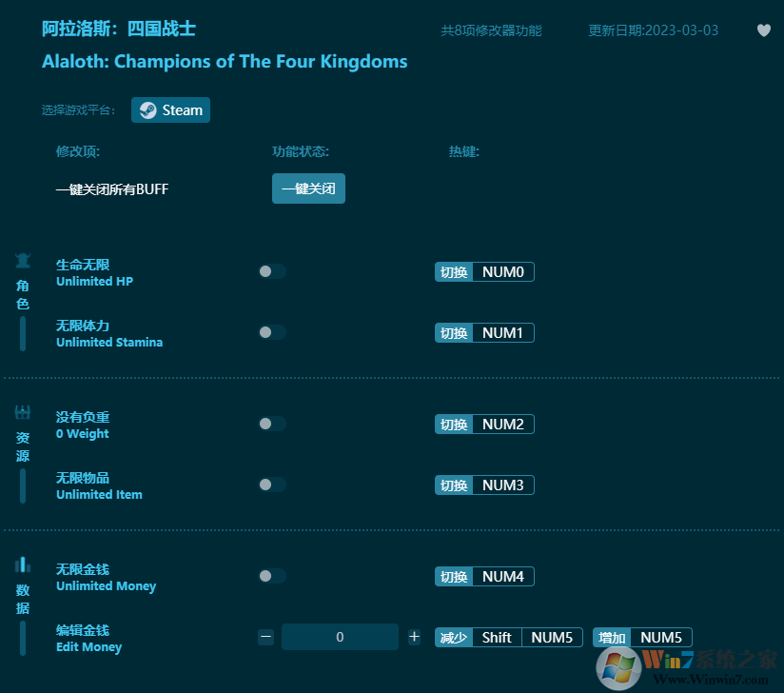Click the data category icon
784x693 pixels.
[x=23, y=564]
